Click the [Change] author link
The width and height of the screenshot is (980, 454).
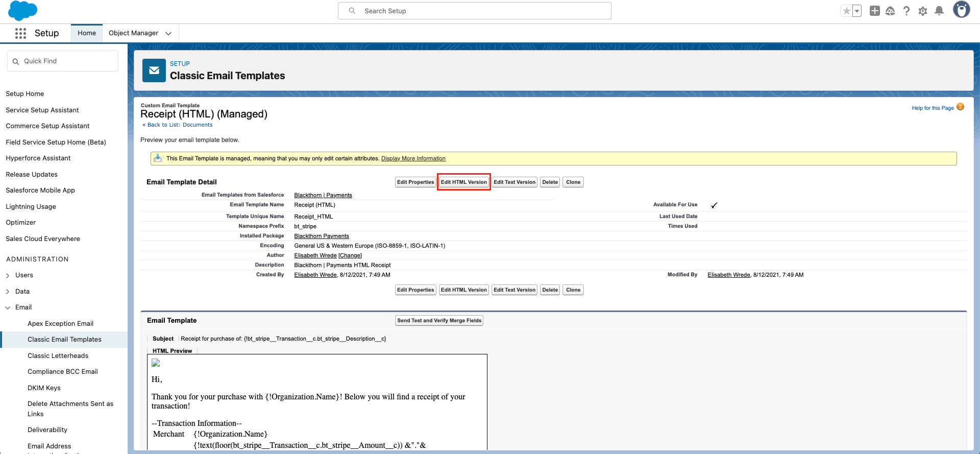[350, 256]
